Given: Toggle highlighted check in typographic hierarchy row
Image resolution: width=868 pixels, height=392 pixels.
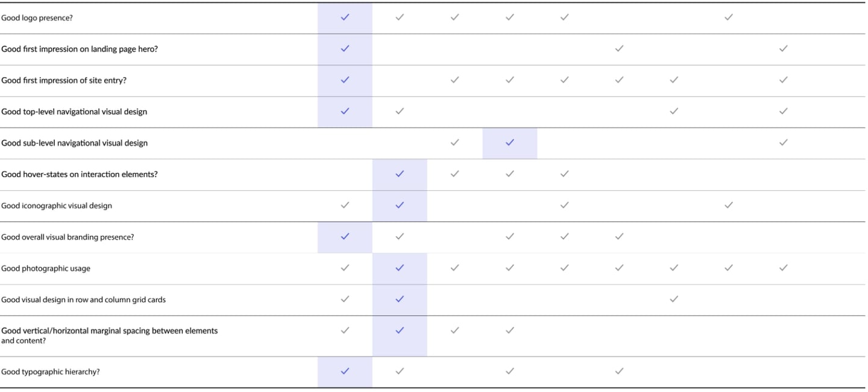Looking at the screenshot, I should point(345,372).
